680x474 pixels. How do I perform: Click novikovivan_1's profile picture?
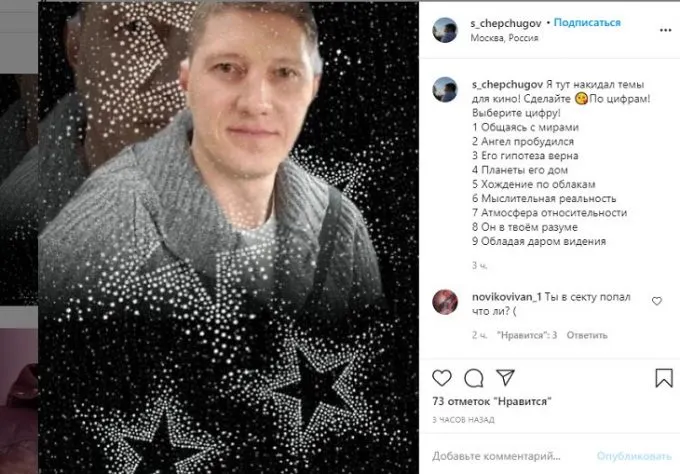tap(445, 302)
